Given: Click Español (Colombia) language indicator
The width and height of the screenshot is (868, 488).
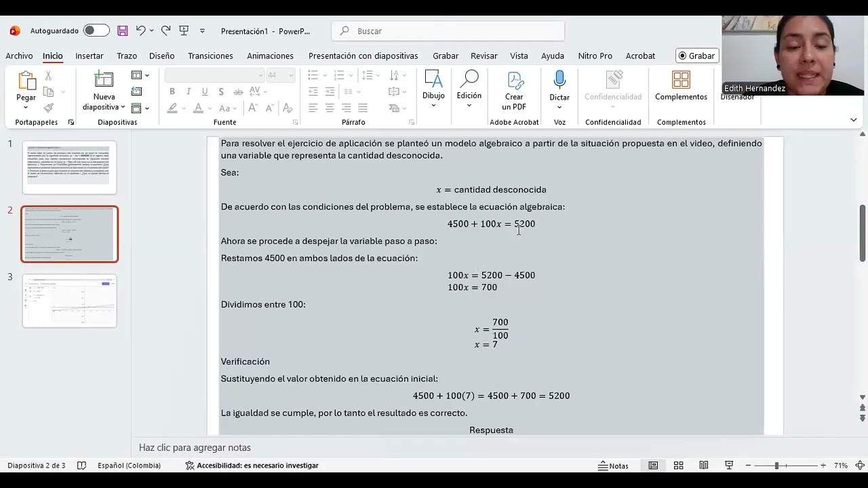Looking at the screenshot, I should coord(129,466).
